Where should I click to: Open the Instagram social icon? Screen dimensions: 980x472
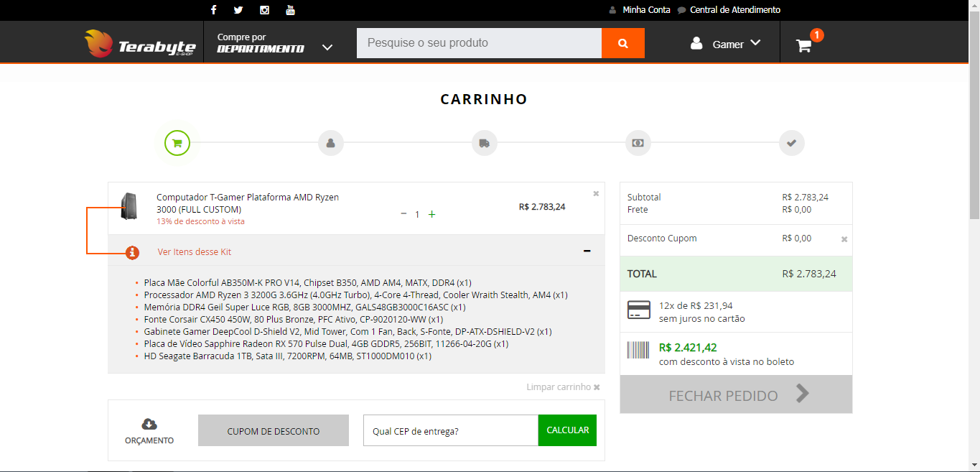click(264, 10)
